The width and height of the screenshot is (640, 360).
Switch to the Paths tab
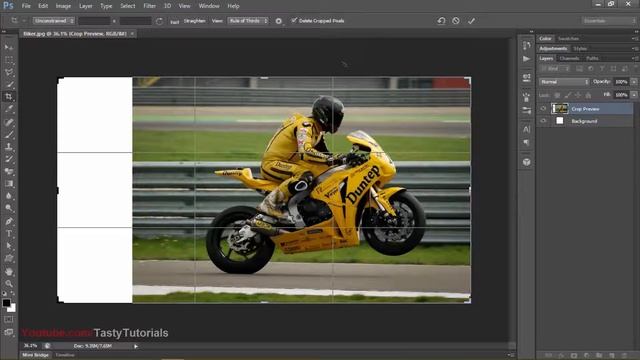tap(592, 58)
